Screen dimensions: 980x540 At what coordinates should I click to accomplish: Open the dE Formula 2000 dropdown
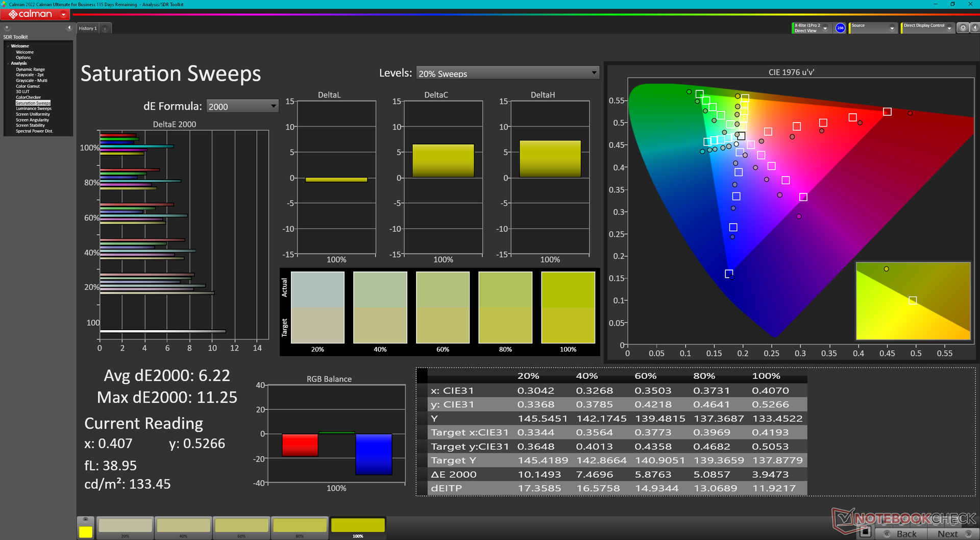point(242,106)
